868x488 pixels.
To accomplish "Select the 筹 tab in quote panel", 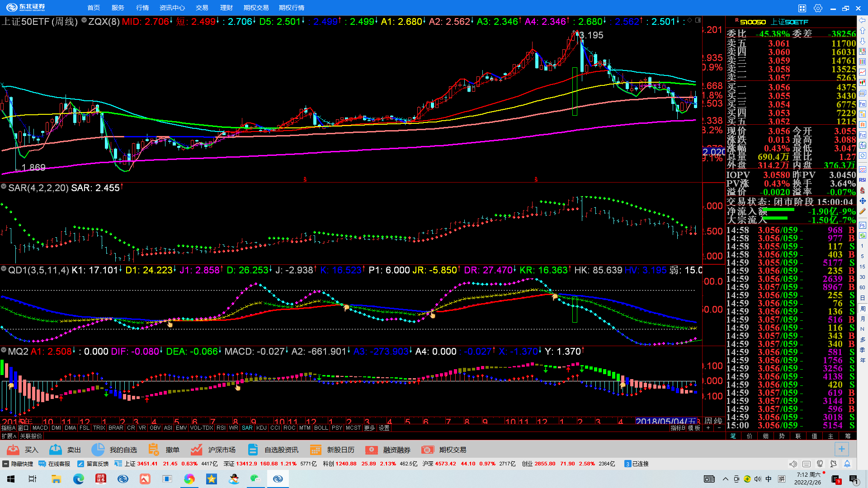I will point(848,436).
